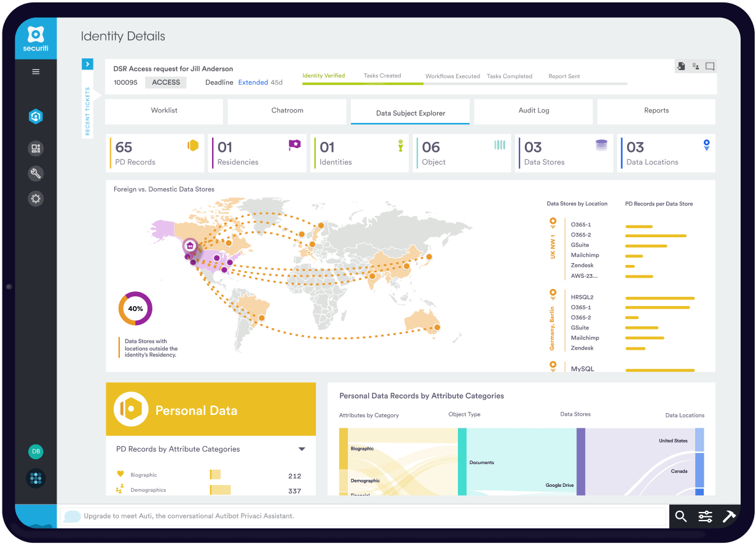The width and height of the screenshot is (756, 544).
Task: Click the DB user avatar in sidebar
Action: click(x=36, y=452)
